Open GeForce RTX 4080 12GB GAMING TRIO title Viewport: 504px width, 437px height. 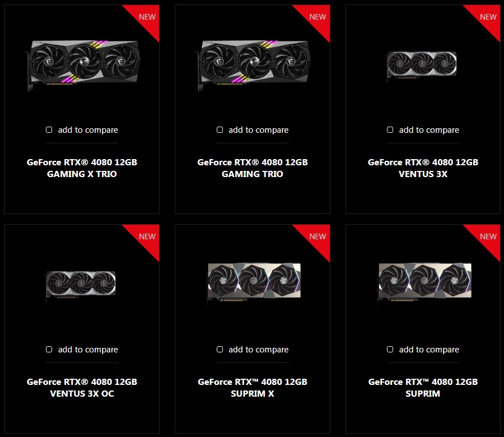[x=253, y=168]
